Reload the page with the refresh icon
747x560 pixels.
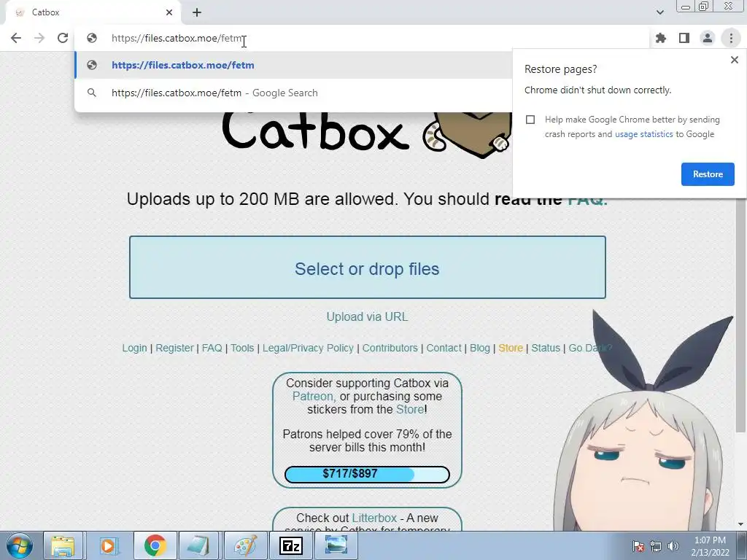(63, 38)
